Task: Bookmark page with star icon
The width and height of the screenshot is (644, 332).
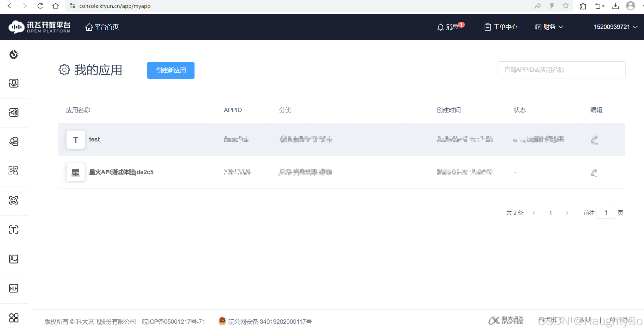Action: [x=566, y=6]
